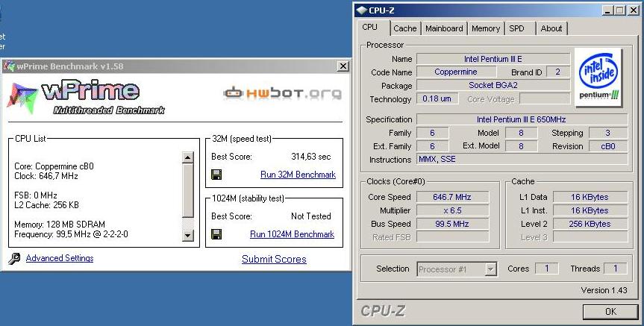Click the 1024M score 'Not Tested'
Viewport: 644px width, 326px height.
pyautogui.click(x=311, y=216)
